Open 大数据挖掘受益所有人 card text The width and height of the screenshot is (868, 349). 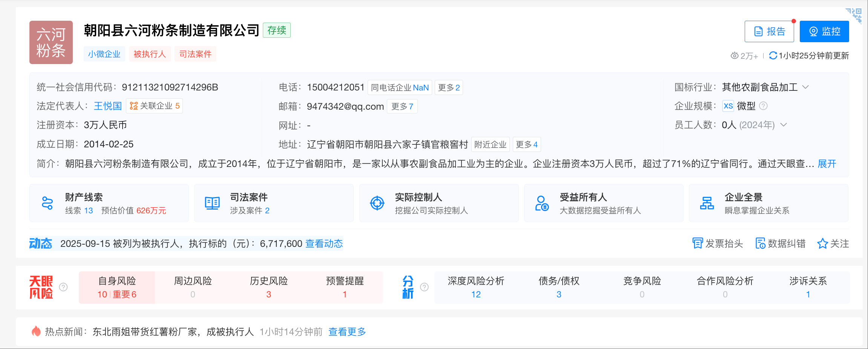(600, 210)
